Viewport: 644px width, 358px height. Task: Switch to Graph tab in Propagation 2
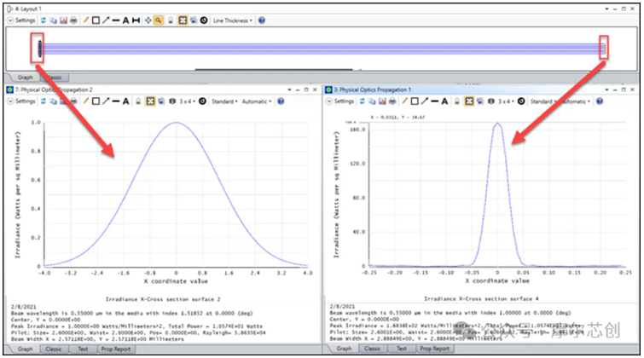(25, 349)
